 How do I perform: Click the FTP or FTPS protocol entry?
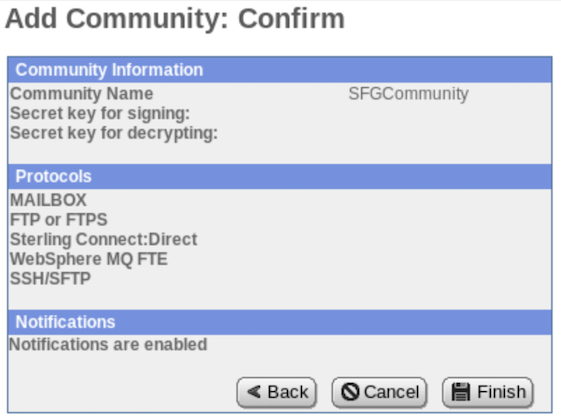point(59,220)
